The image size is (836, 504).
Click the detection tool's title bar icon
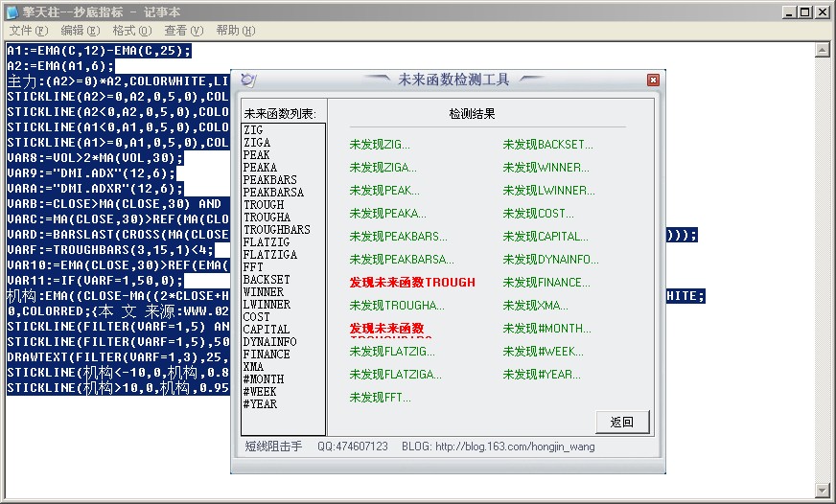coord(248,80)
